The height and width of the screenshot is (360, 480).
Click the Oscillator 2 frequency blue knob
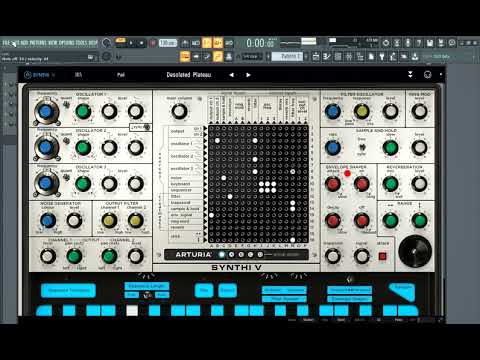pyautogui.click(x=46, y=147)
